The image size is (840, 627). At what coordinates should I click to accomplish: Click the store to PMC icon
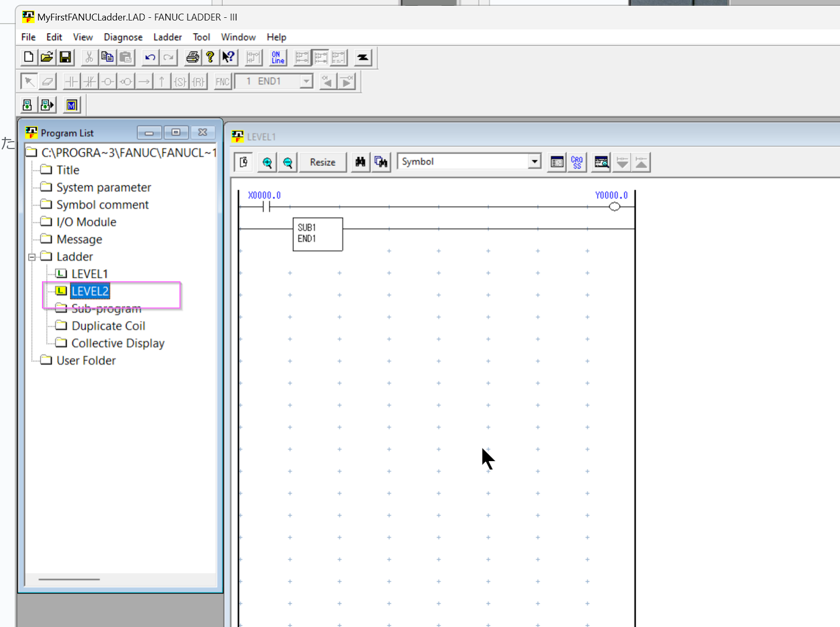coord(28,105)
